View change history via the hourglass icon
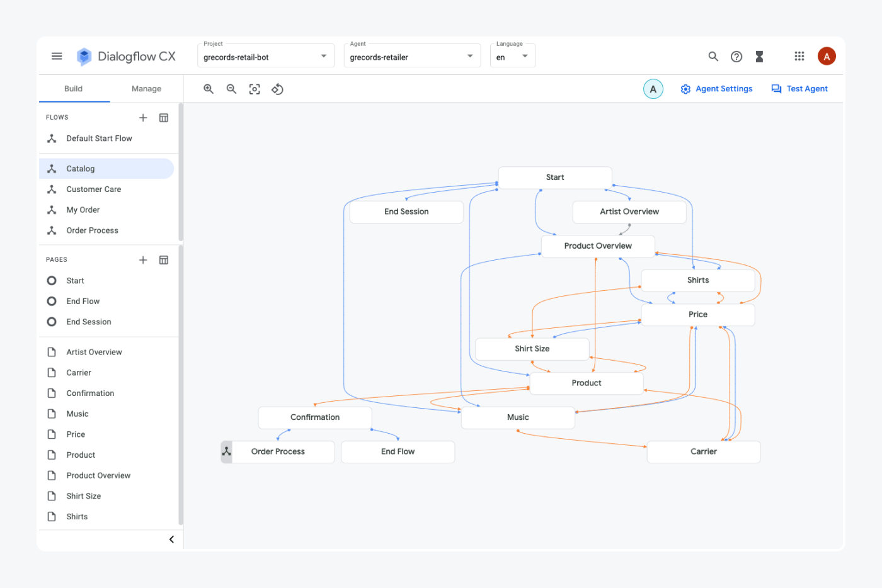The height and width of the screenshot is (588, 882). [x=759, y=56]
